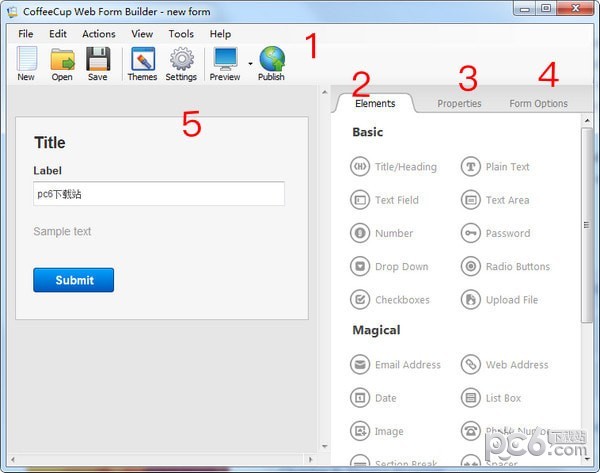Image resolution: width=600 pixels, height=473 pixels.
Task: Open the View menu
Action: point(142,34)
